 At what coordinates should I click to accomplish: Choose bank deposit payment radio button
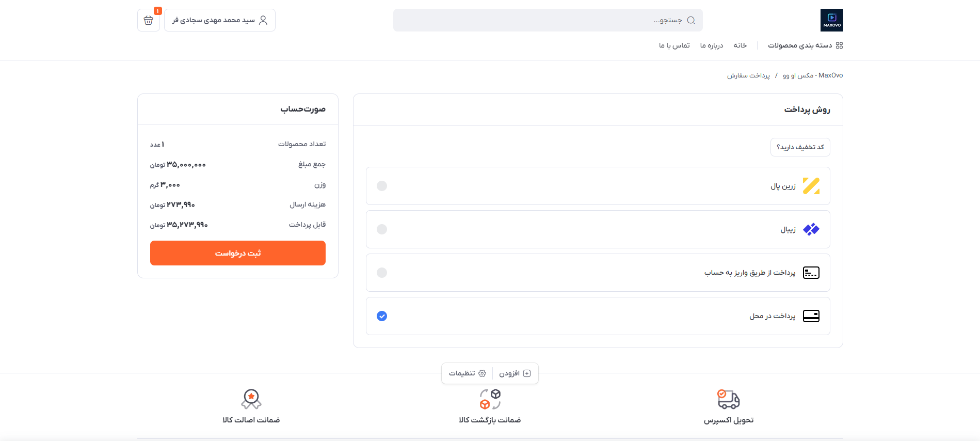[x=382, y=273]
